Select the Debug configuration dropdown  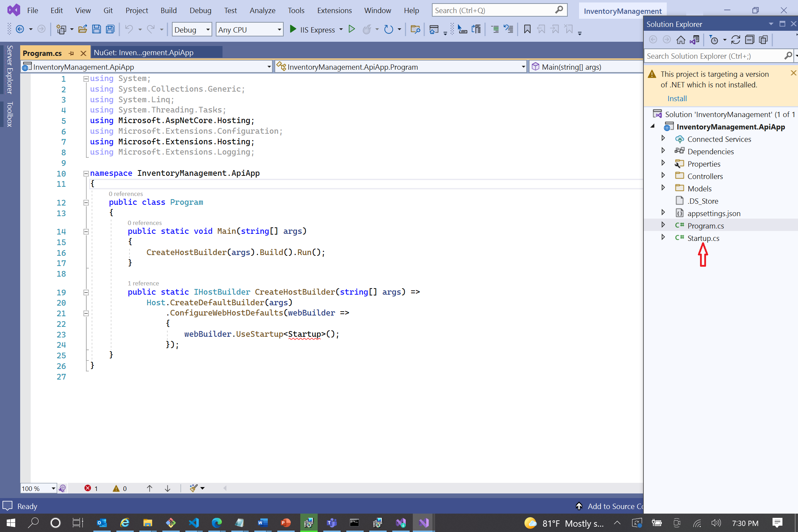pos(191,29)
